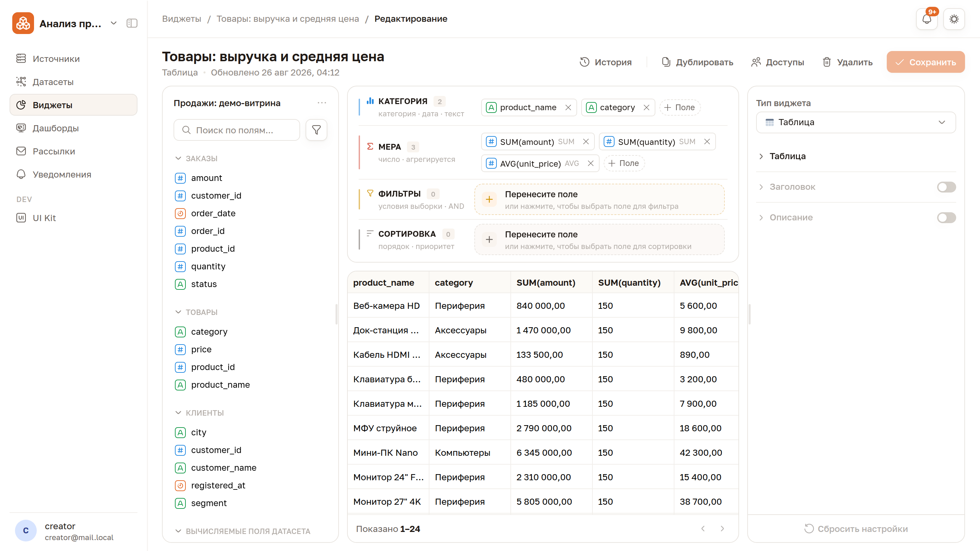The height and width of the screenshot is (551, 980).
Task: Open the workspace switcher chevron
Action: pyautogui.click(x=113, y=23)
